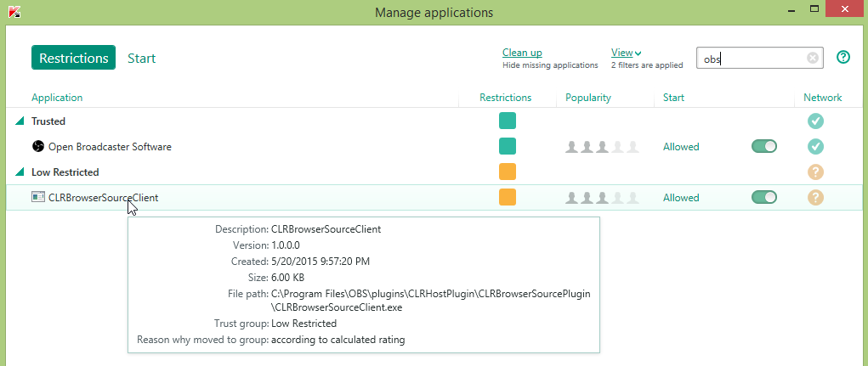Open the View filters dropdown
This screenshot has width=868, height=366.
click(626, 53)
